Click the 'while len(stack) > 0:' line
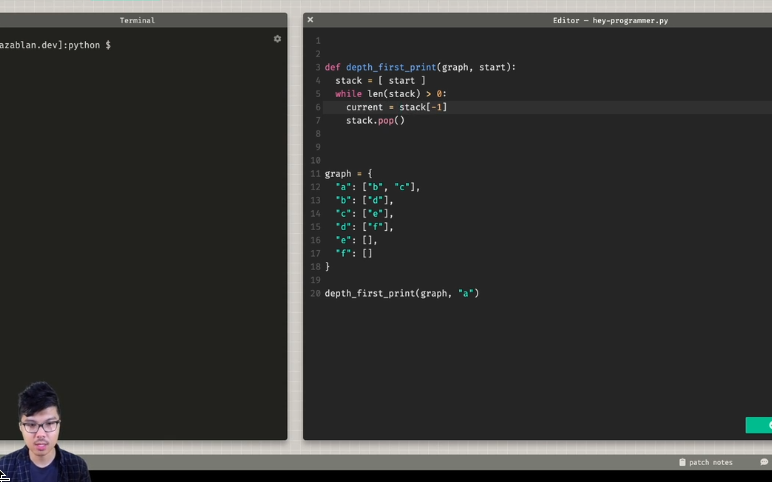 391,94
